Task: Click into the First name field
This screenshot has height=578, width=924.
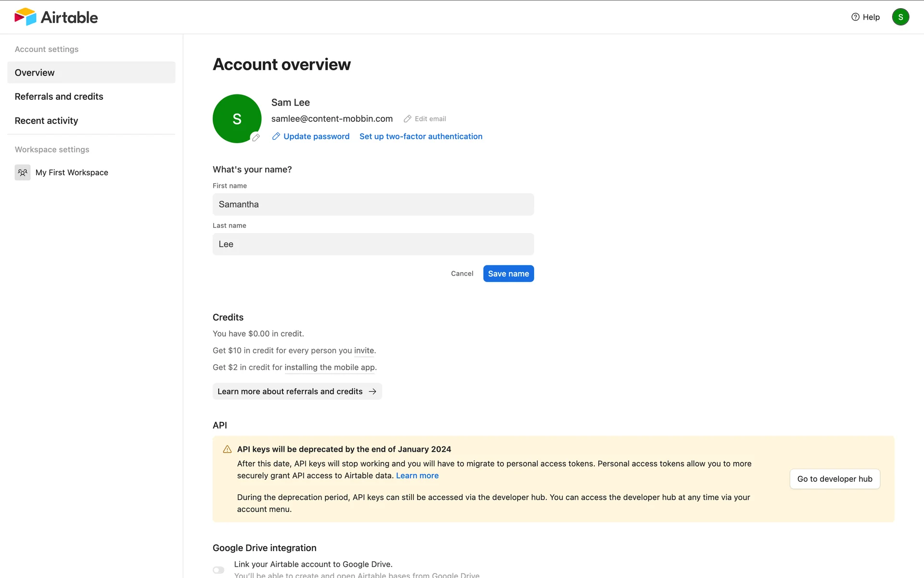Action: 373,204
